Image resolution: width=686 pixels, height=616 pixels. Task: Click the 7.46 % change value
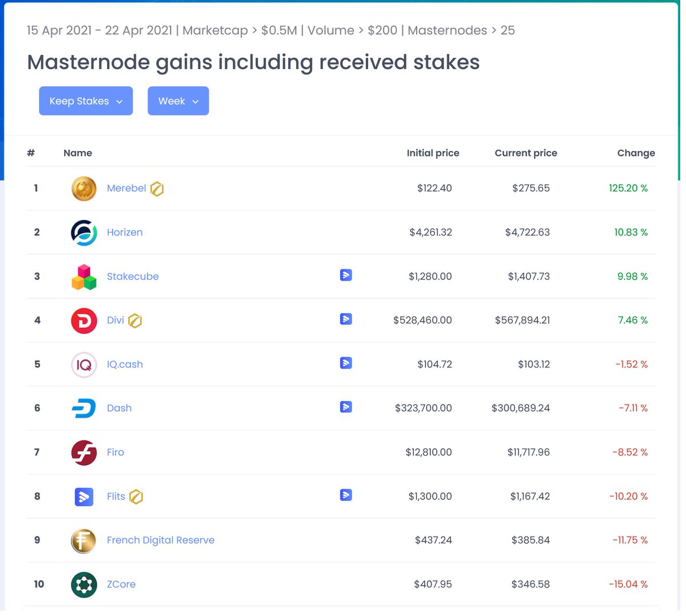click(633, 321)
